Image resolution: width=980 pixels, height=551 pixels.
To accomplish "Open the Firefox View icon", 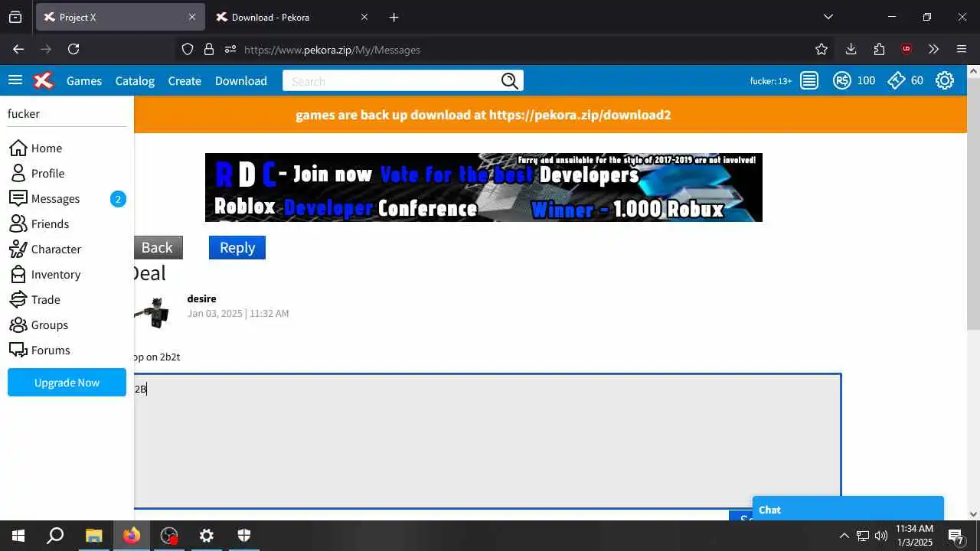I will (15, 17).
